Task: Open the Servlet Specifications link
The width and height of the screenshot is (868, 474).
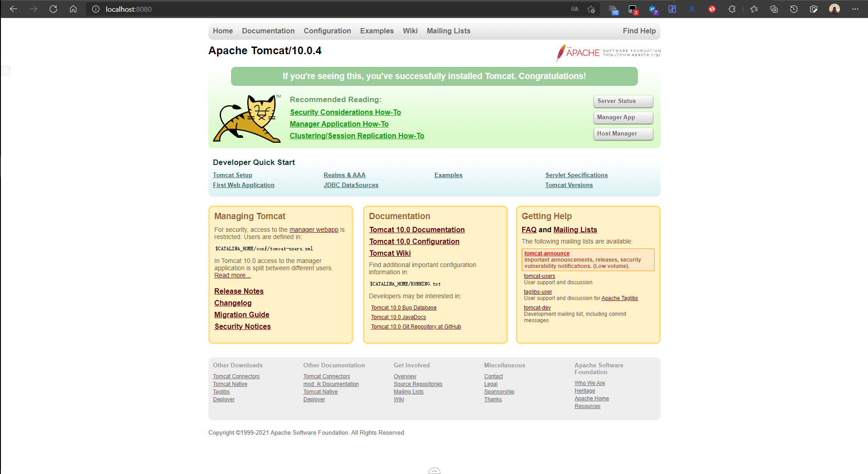Action: pos(576,175)
